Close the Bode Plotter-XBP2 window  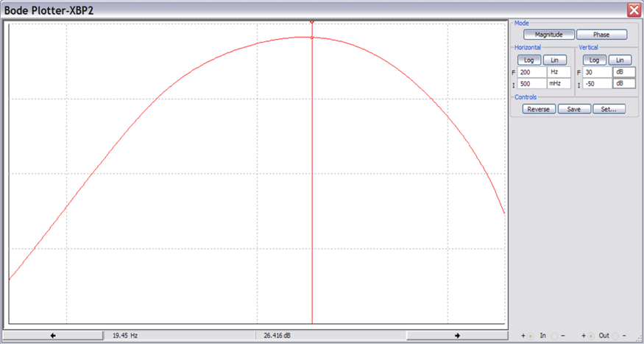pos(633,10)
